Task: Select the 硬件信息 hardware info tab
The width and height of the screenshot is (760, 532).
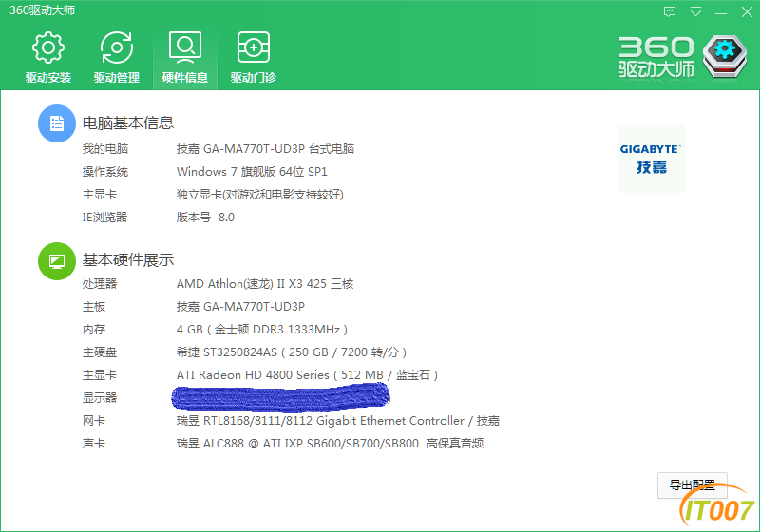Action: 185,57
